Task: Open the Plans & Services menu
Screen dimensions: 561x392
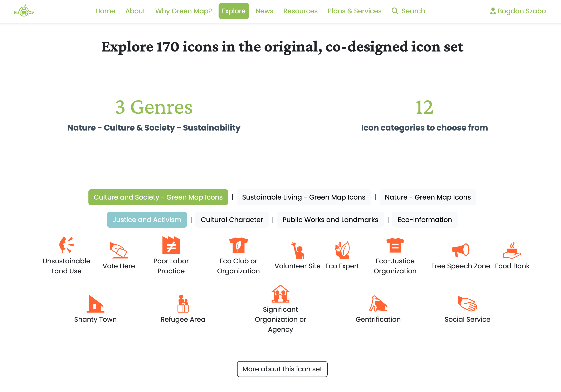Action: pos(354,11)
